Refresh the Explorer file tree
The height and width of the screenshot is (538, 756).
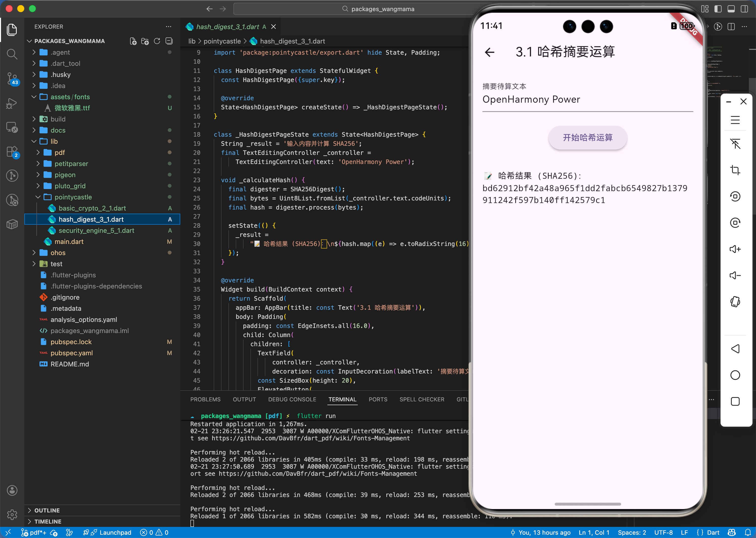pos(157,41)
